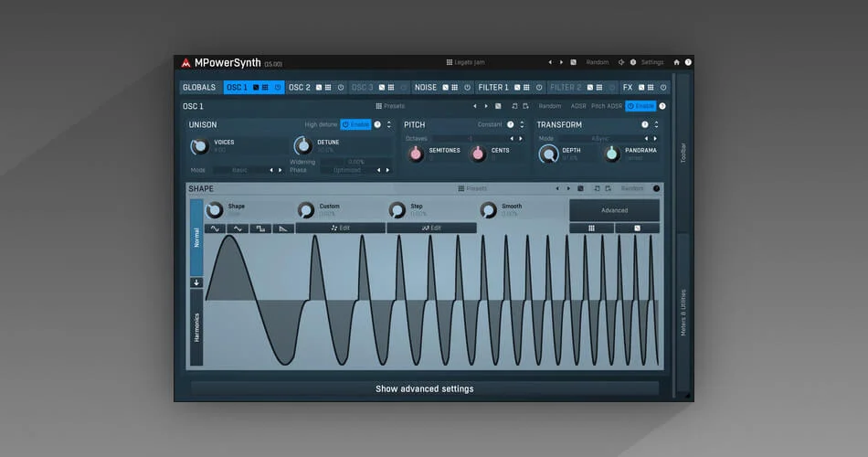Toggle FX tab power icon

663,88
